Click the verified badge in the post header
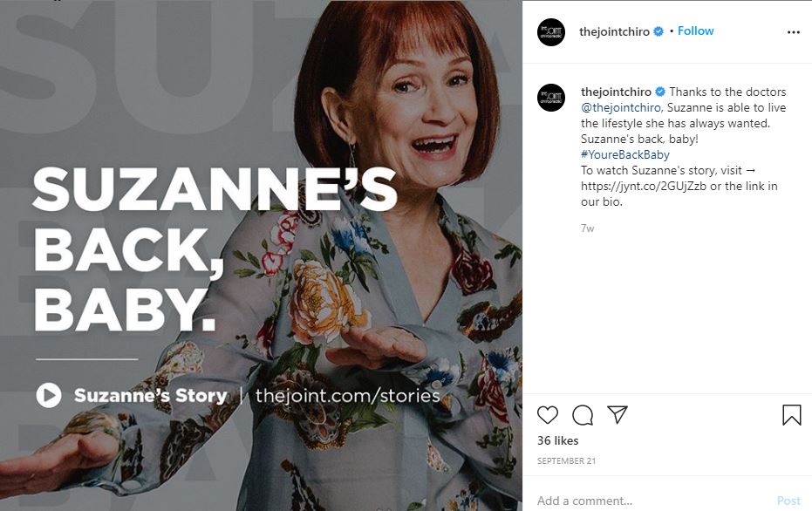The height and width of the screenshot is (511, 812). click(x=659, y=31)
